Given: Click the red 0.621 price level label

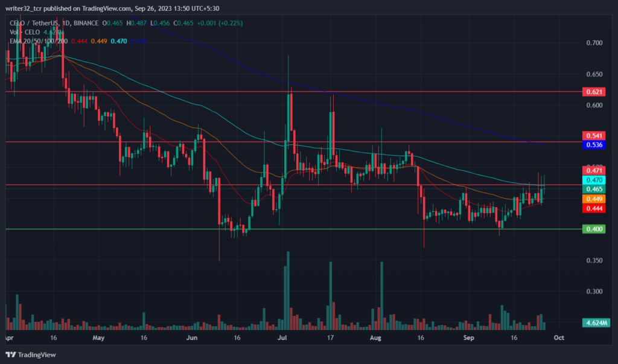Looking at the screenshot, I should pyautogui.click(x=594, y=92).
